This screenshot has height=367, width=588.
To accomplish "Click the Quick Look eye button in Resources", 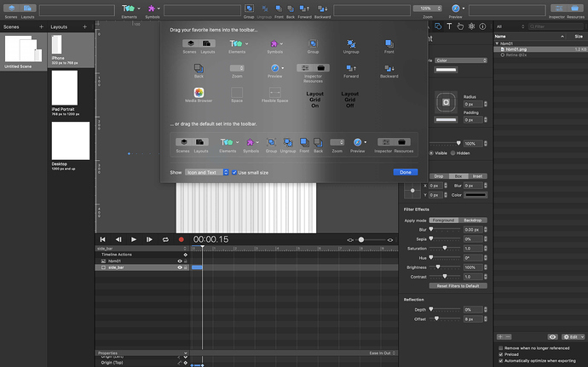I will pos(552,337).
